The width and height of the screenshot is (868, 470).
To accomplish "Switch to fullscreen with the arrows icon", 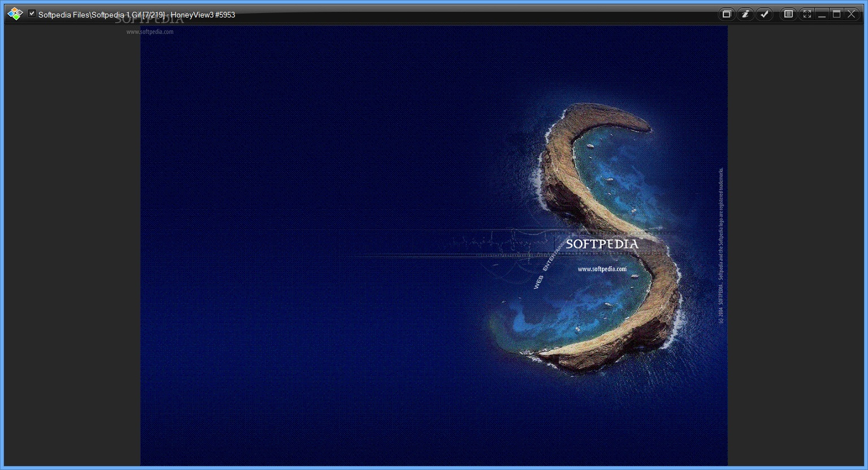I will pyautogui.click(x=807, y=14).
